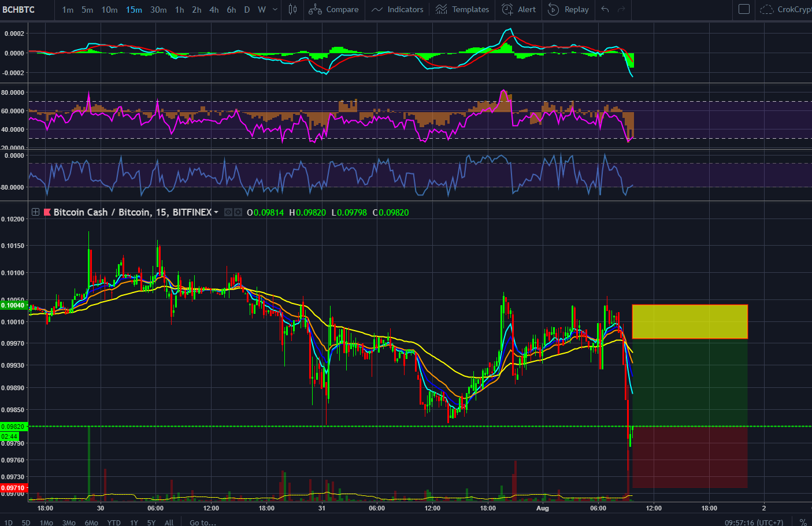Switch to the 1h timeframe

pos(180,9)
